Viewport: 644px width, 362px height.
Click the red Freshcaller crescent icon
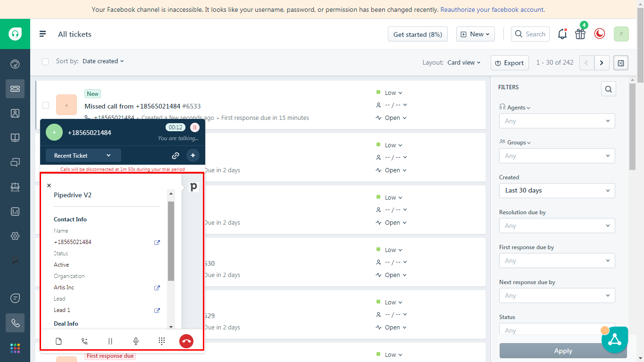tap(600, 34)
